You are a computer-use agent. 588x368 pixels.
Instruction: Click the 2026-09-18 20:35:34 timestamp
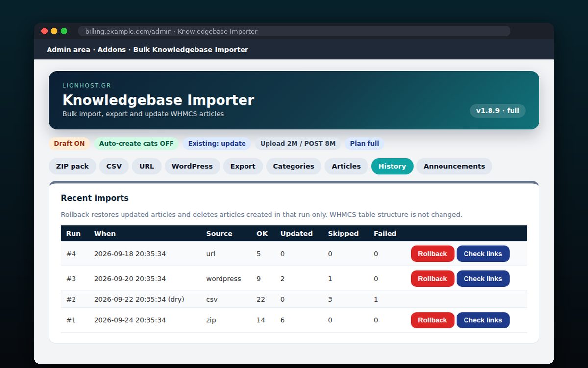point(130,254)
